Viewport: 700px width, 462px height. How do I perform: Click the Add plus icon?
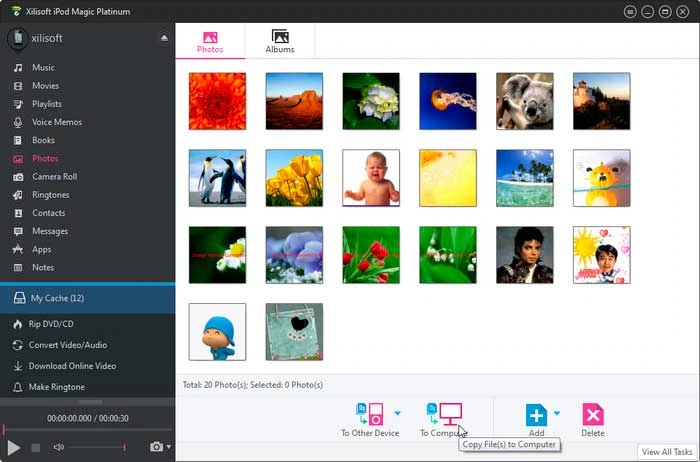536,415
